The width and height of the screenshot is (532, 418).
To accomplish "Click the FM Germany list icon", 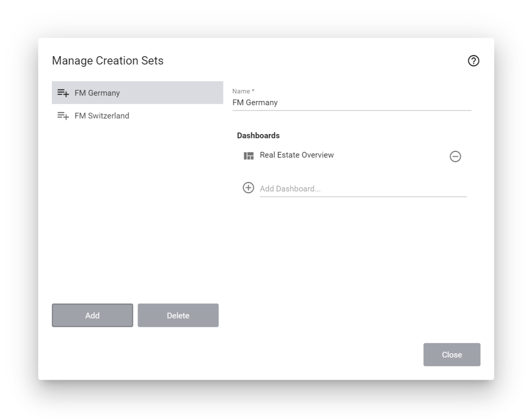I will [x=63, y=93].
